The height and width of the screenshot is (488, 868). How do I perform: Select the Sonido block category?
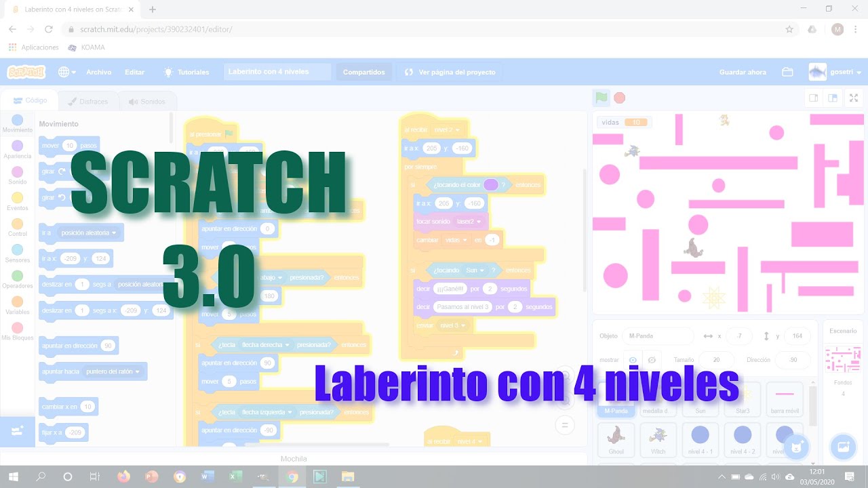(x=17, y=176)
